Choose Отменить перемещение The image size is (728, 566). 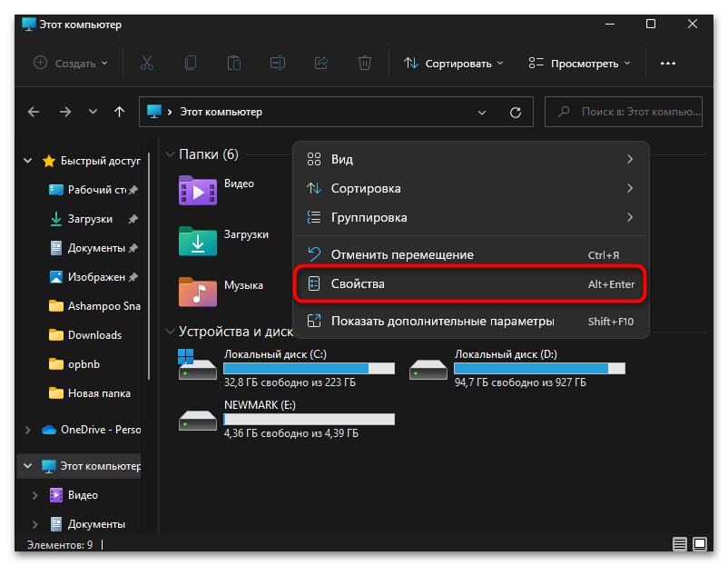point(471,254)
